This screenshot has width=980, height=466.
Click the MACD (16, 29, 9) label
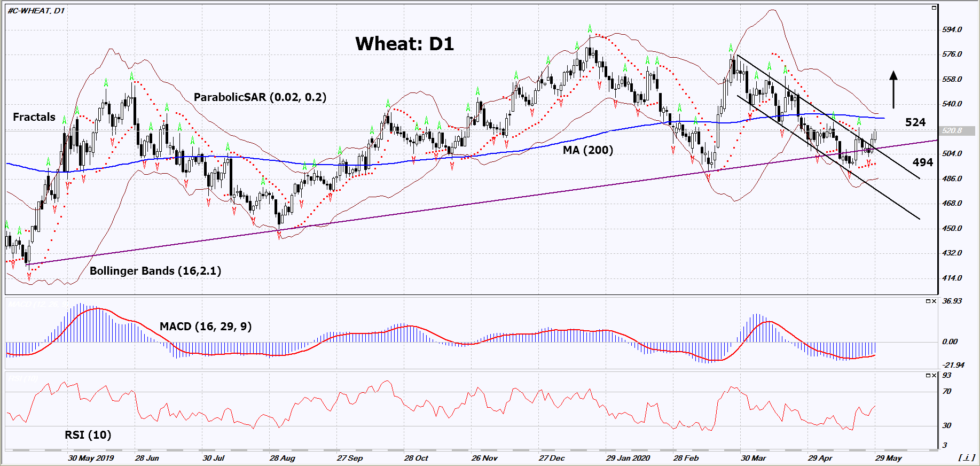click(x=206, y=326)
